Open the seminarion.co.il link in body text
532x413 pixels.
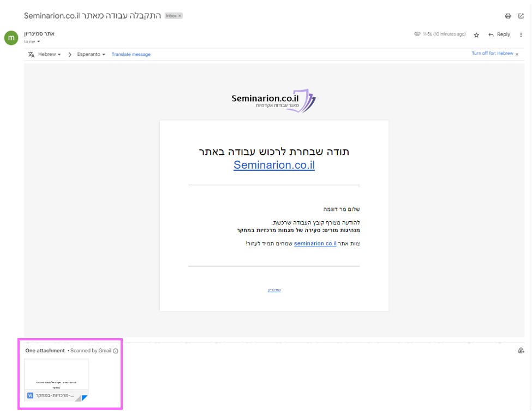pos(315,244)
